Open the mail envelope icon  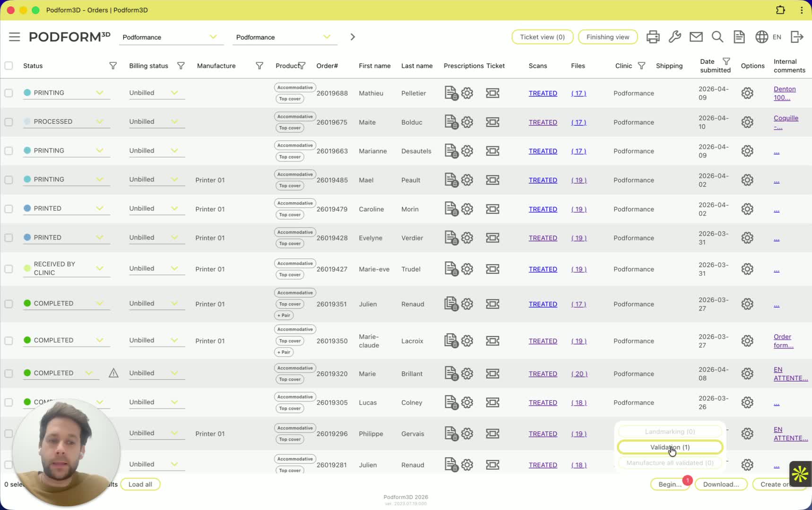point(696,37)
